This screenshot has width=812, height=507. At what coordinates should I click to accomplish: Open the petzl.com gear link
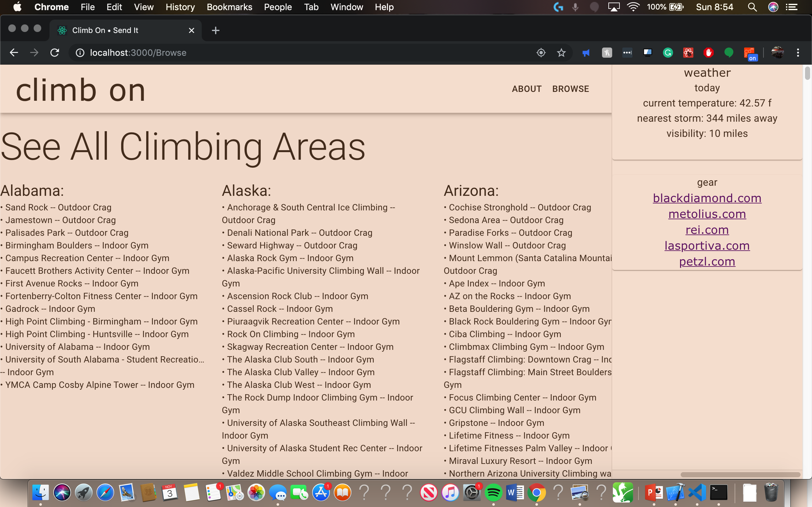[x=707, y=261]
